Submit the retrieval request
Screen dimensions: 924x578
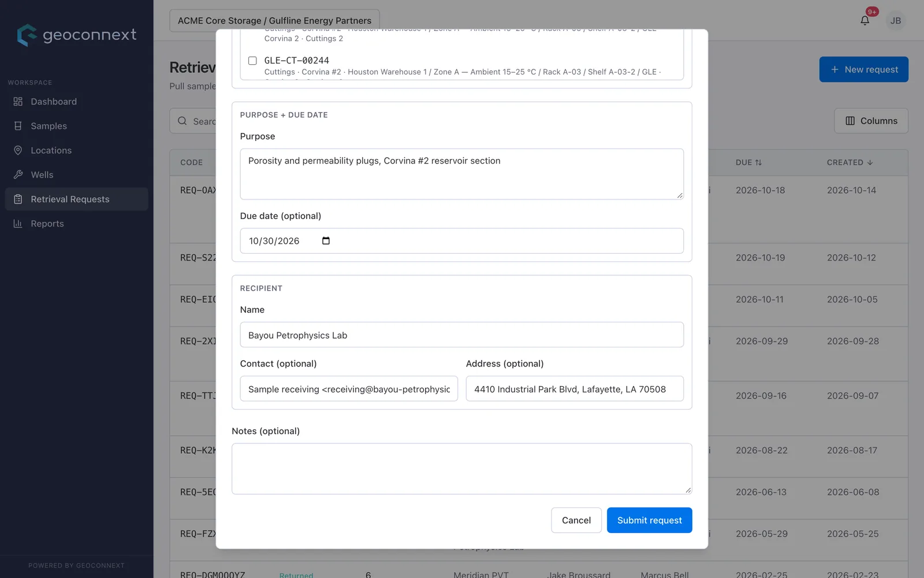[x=649, y=520]
